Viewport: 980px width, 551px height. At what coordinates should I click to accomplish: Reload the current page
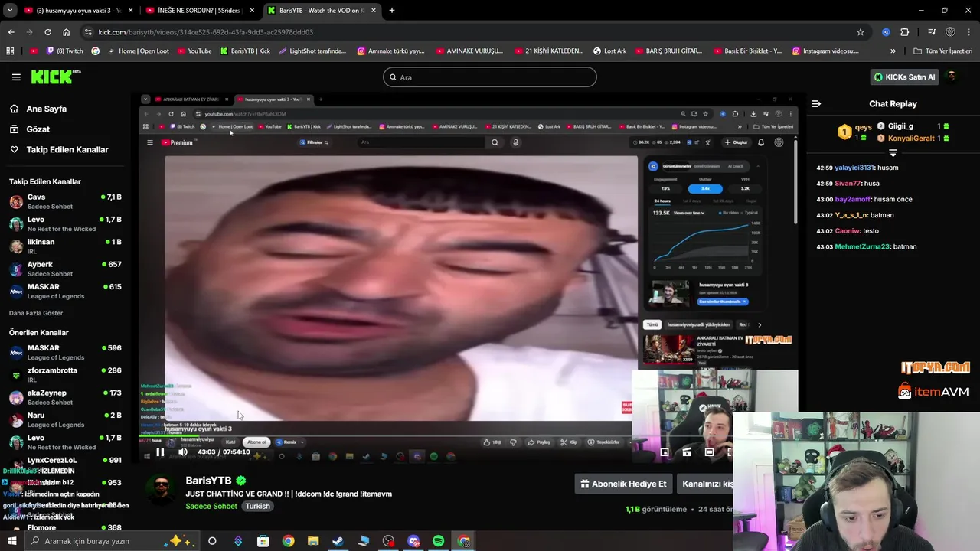(47, 32)
